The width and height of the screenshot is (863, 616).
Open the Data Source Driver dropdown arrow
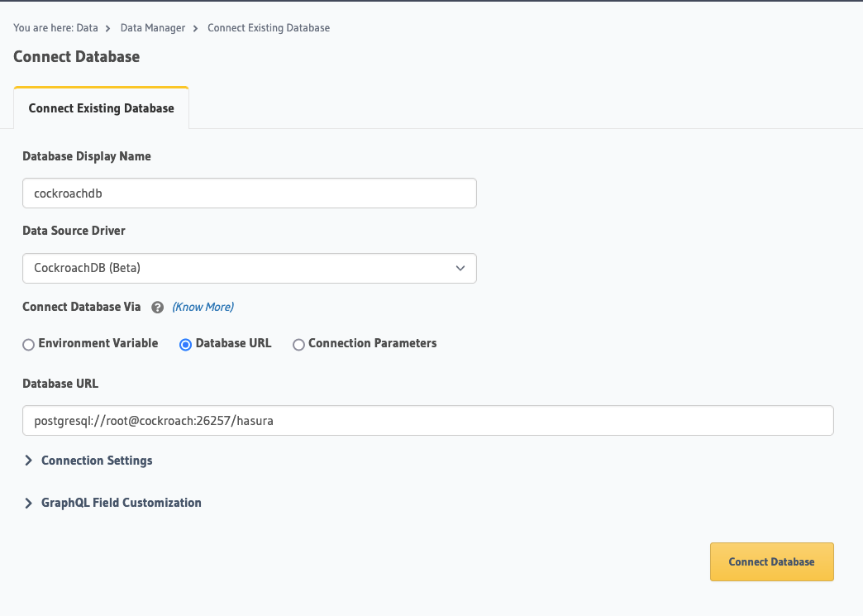(460, 268)
